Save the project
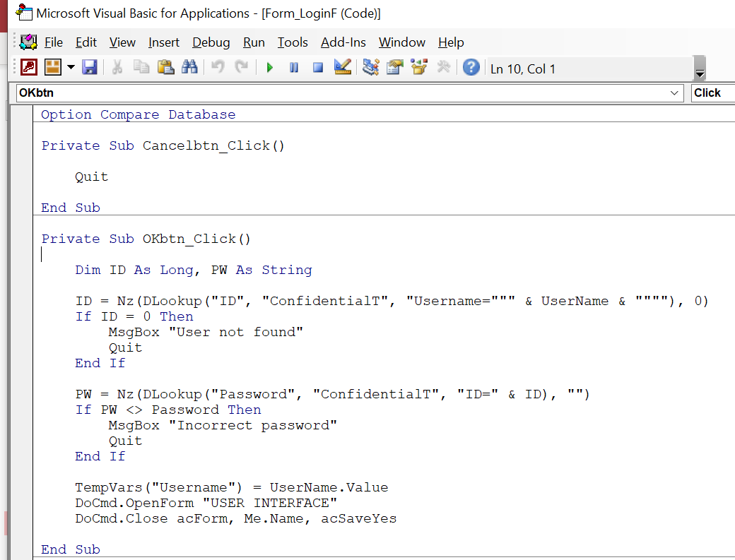The height and width of the screenshot is (560, 735). point(88,67)
